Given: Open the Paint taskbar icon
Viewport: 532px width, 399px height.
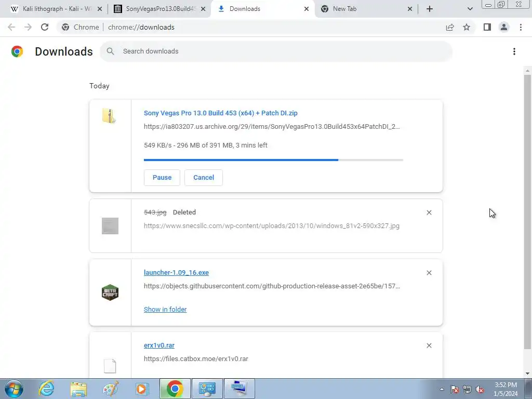Looking at the screenshot, I should pyautogui.click(x=111, y=389).
